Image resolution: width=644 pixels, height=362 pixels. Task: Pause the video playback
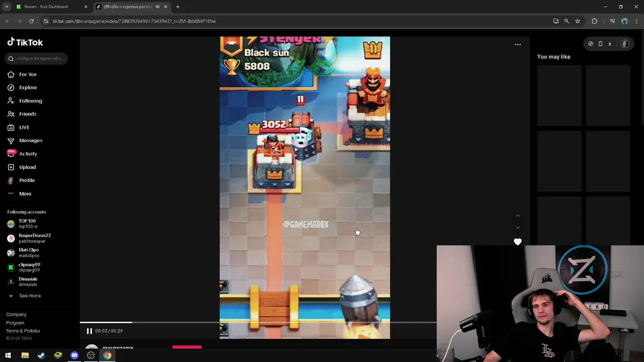tap(89, 331)
